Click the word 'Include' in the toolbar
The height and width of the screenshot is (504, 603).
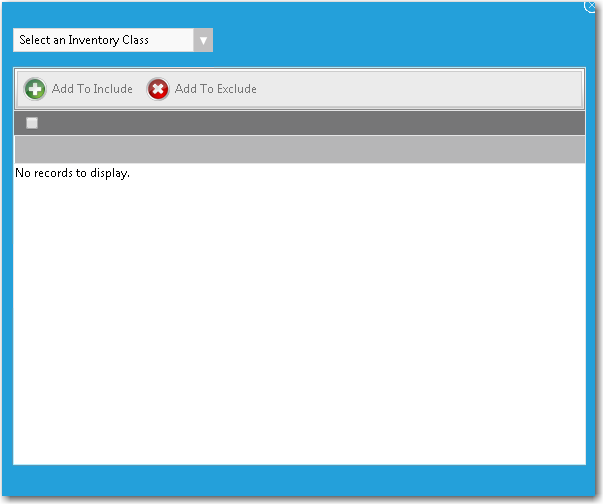pyautogui.click(x=111, y=89)
